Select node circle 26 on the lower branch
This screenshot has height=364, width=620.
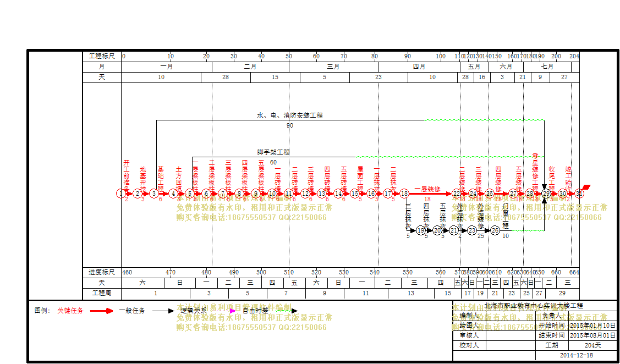pyautogui.click(x=495, y=230)
